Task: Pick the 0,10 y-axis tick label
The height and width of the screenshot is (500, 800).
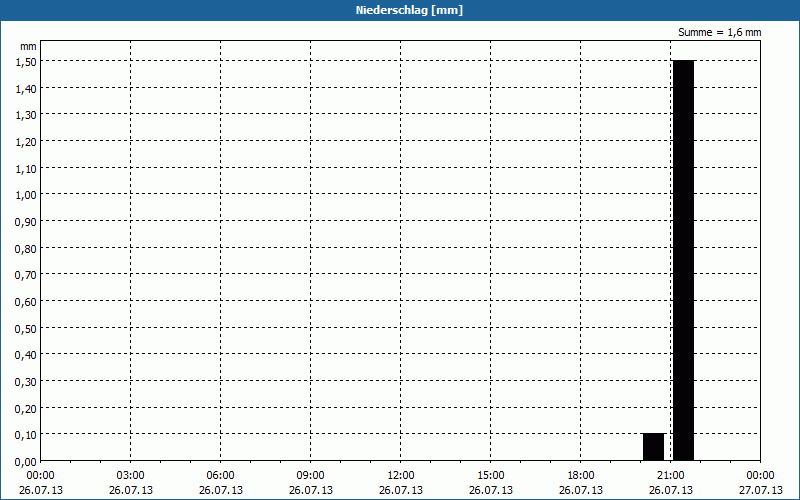Action: coord(26,434)
